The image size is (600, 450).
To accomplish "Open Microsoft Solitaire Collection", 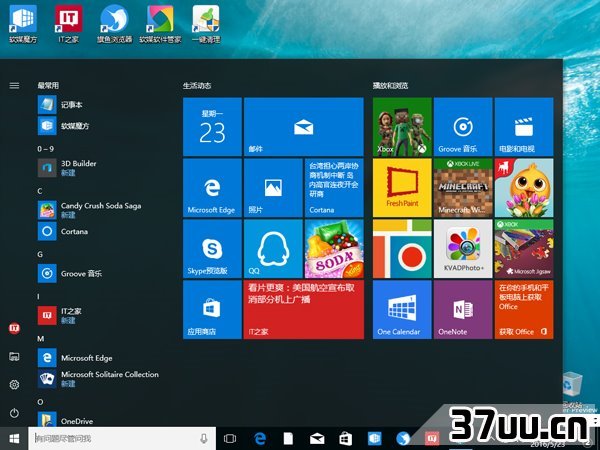I will pyautogui.click(x=98, y=379).
